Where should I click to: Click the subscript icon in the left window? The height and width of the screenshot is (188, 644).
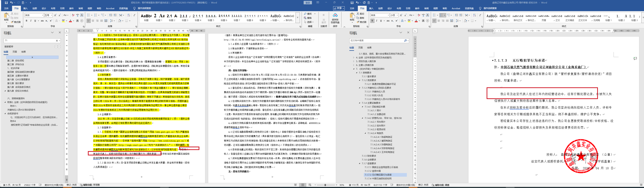(x=46, y=21)
